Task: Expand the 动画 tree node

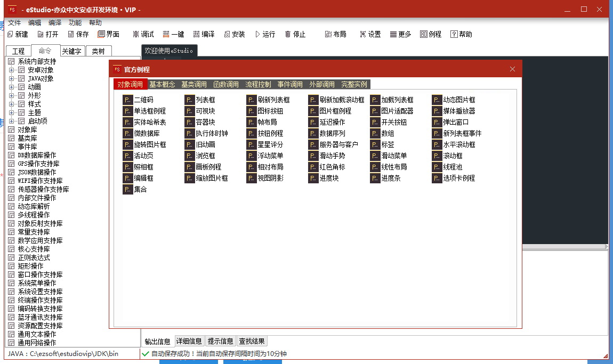Action: [x=11, y=87]
